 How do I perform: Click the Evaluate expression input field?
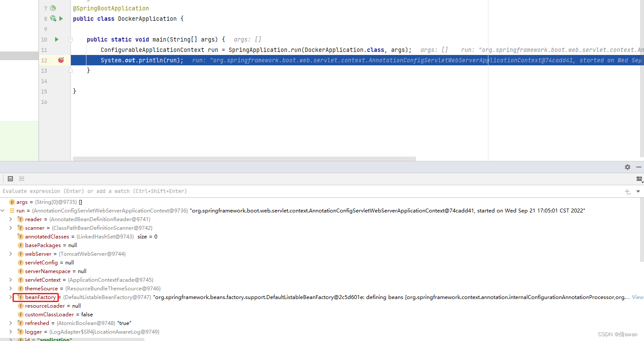[173, 191]
